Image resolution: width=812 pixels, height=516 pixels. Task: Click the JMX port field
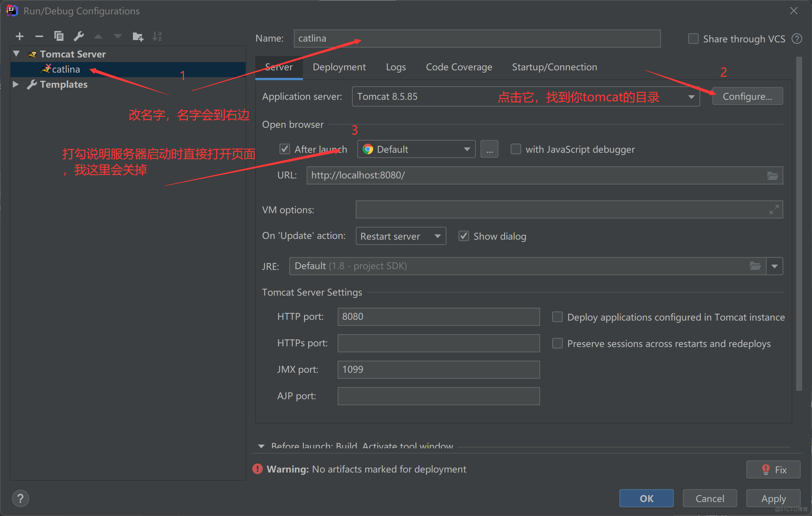(438, 370)
